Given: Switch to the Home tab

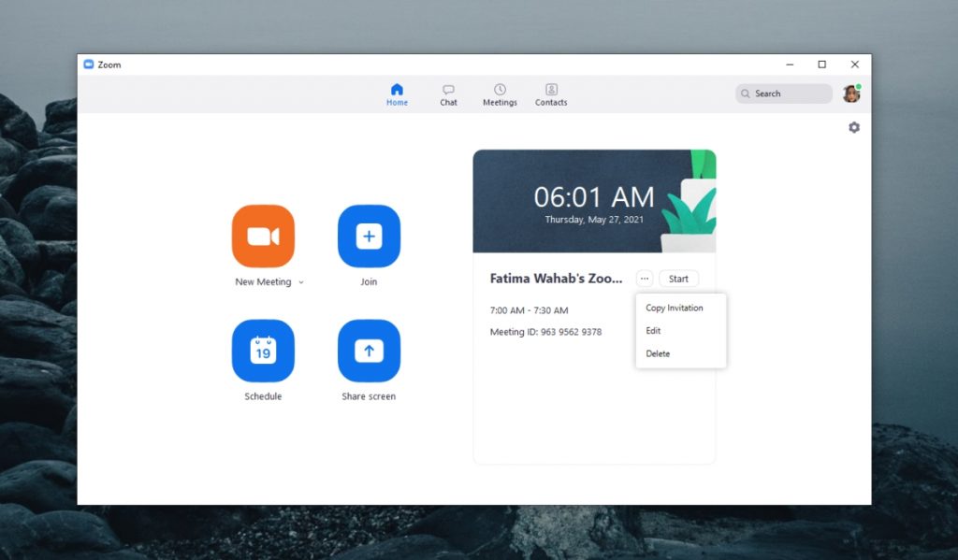Looking at the screenshot, I should click(x=397, y=93).
